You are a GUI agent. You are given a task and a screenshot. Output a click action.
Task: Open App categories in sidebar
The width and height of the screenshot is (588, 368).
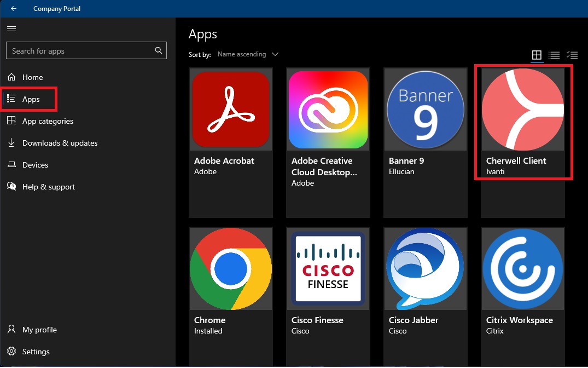tap(47, 121)
